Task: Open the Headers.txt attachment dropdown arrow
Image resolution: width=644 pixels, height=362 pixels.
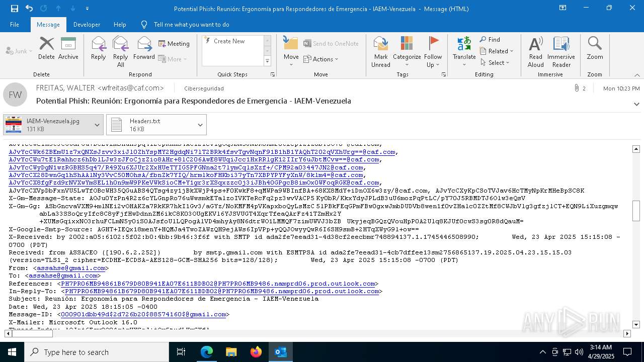Action: point(200,125)
